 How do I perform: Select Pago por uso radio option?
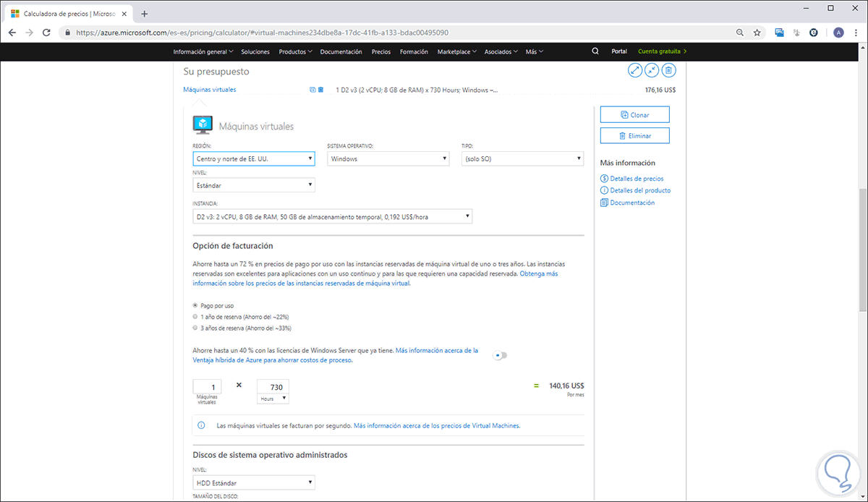pos(195,305)
